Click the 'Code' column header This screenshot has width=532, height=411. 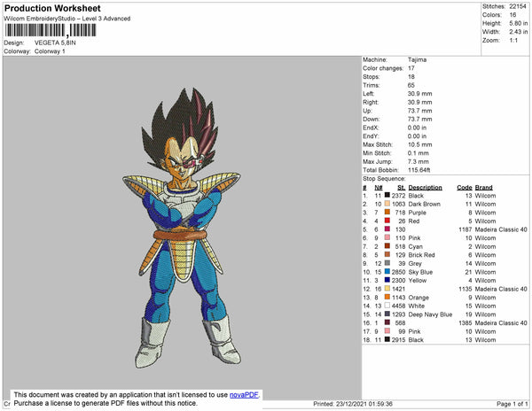465,188
